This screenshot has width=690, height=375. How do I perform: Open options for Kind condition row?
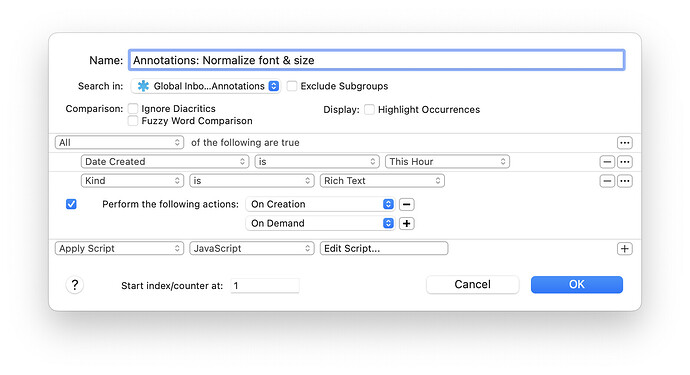pyautogui.click(x=625, y=181)
